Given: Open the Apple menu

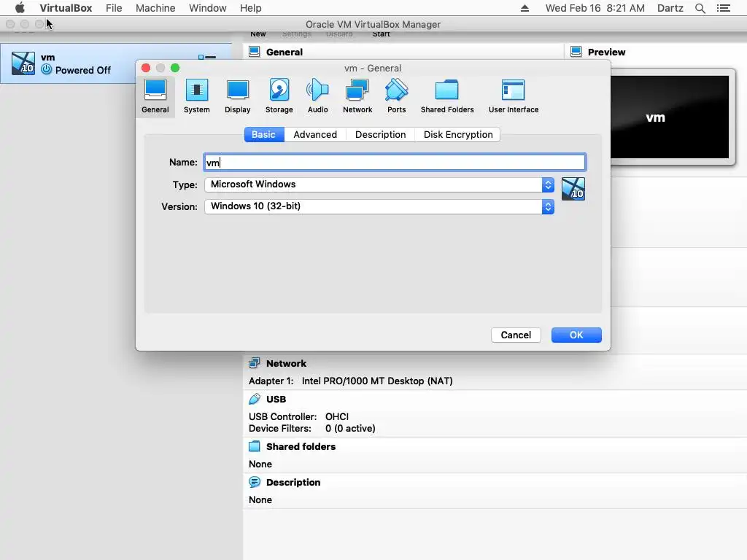Looking at the screenshot, I should [x=20, y=8].
